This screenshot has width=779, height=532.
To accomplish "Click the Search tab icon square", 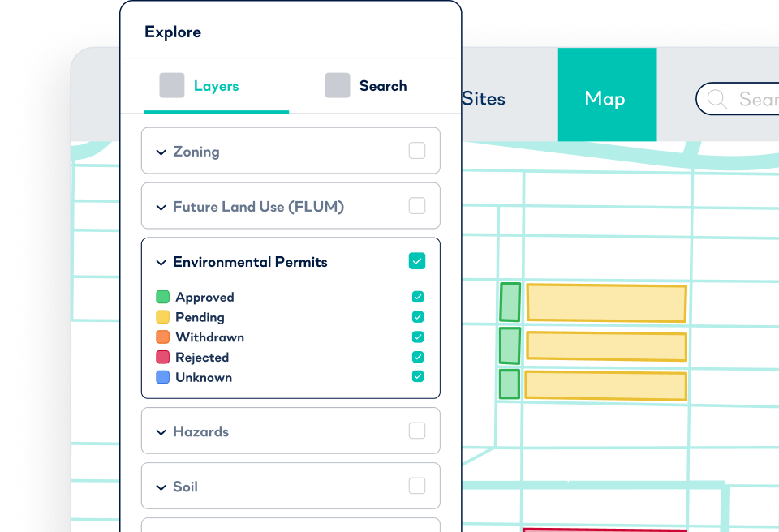I will (x=338, y=84).
